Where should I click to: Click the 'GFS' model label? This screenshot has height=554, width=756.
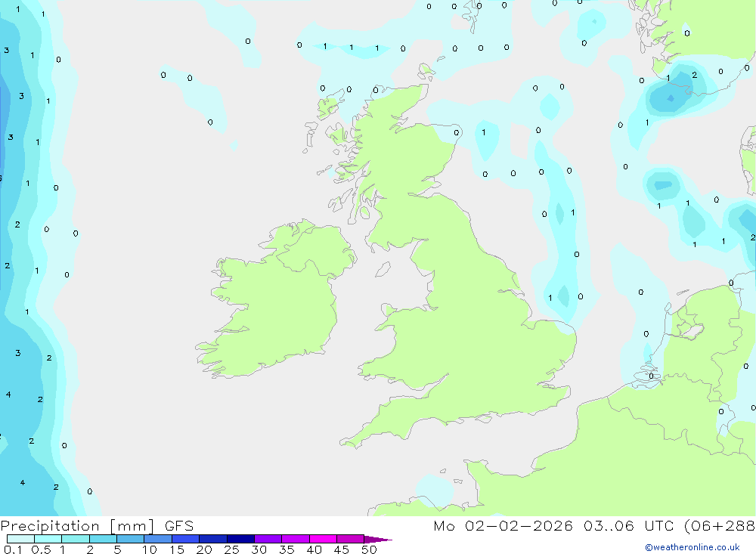click(179, 526)
